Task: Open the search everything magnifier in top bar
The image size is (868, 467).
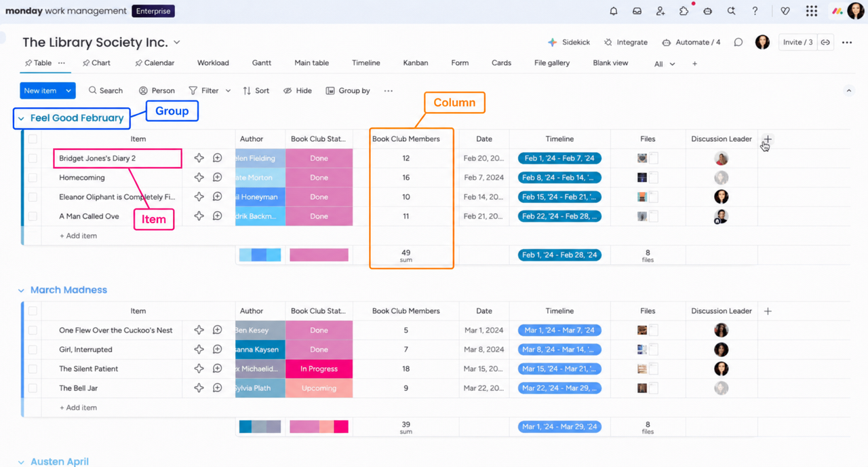Action: 732,11
